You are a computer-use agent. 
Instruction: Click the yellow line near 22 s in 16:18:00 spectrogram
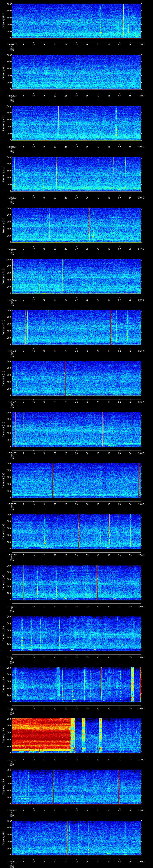click(59, 121)
